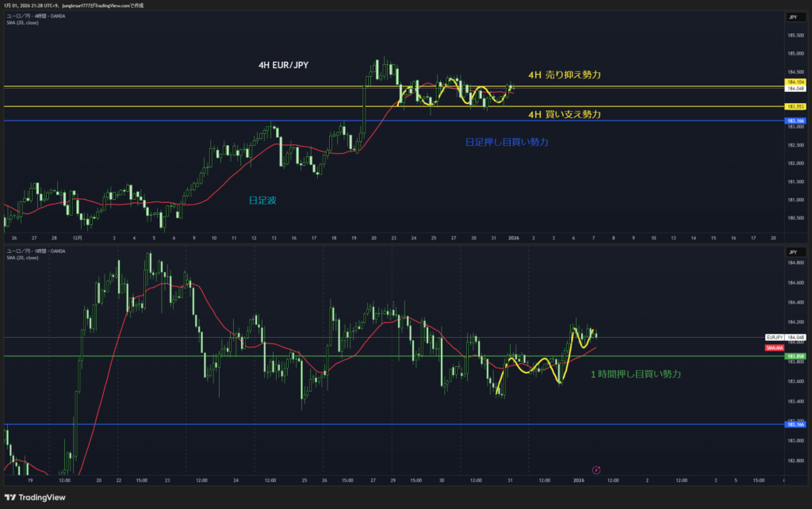This screenshot has height=509, width=812.
Task: Select the yellow "4H 買い支え勢力" annotation
Action: [564, 114]
